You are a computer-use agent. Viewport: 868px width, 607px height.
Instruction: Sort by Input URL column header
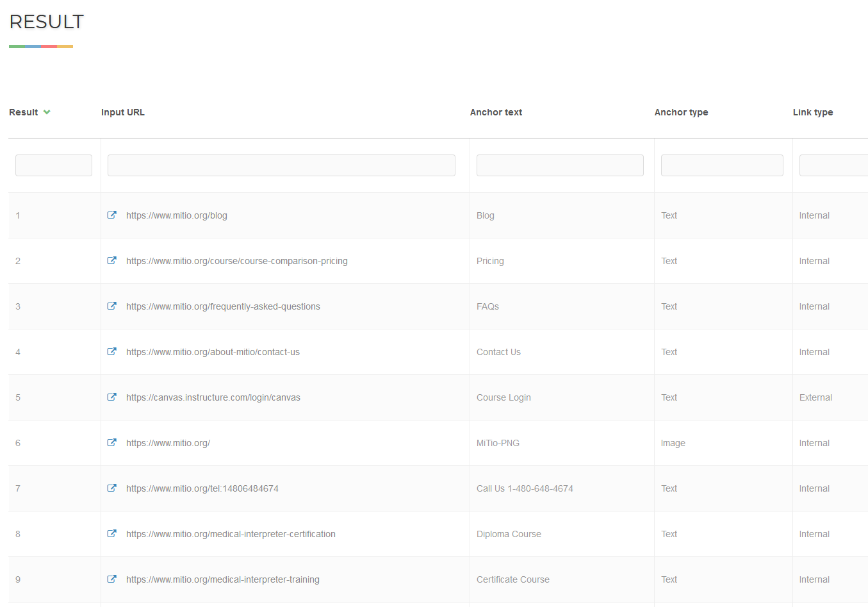click(123, 112)
